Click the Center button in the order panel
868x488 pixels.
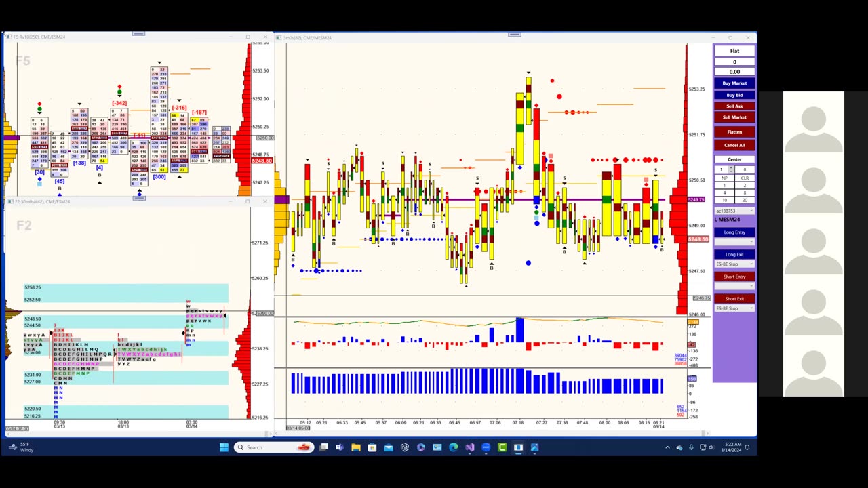pyautogui.click(x=734, y=159)
